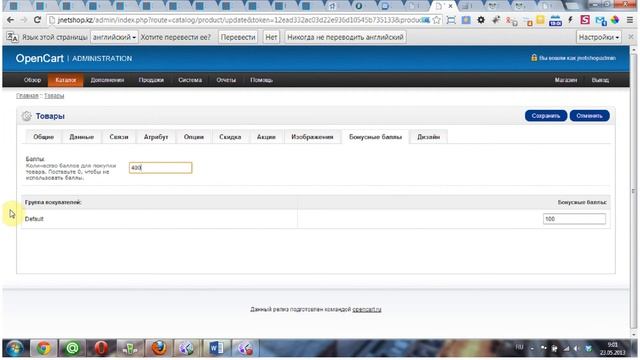Go back using browser back arrow
Viewport: 640px width, 360px height.
[11, 20]
